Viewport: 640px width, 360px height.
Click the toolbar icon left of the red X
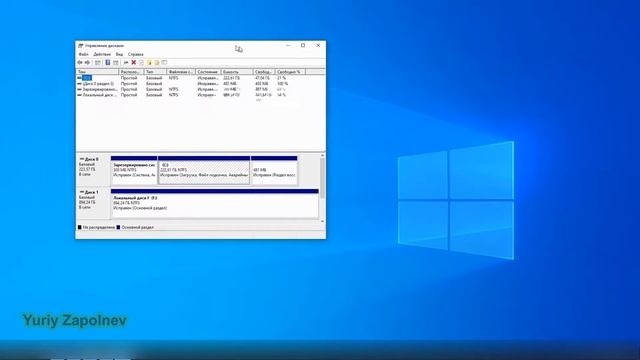[x=126, y=62]
